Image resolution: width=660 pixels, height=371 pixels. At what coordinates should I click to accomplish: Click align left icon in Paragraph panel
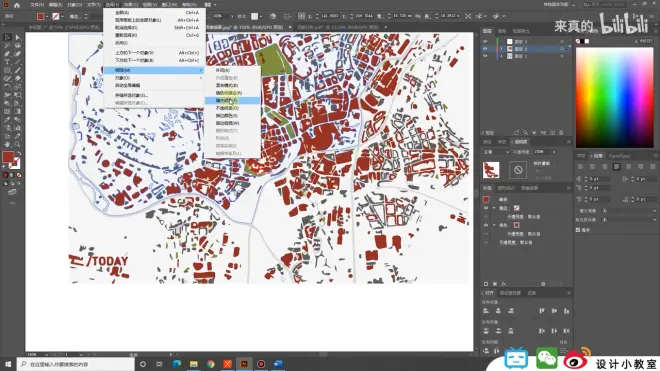coord(580,167)
